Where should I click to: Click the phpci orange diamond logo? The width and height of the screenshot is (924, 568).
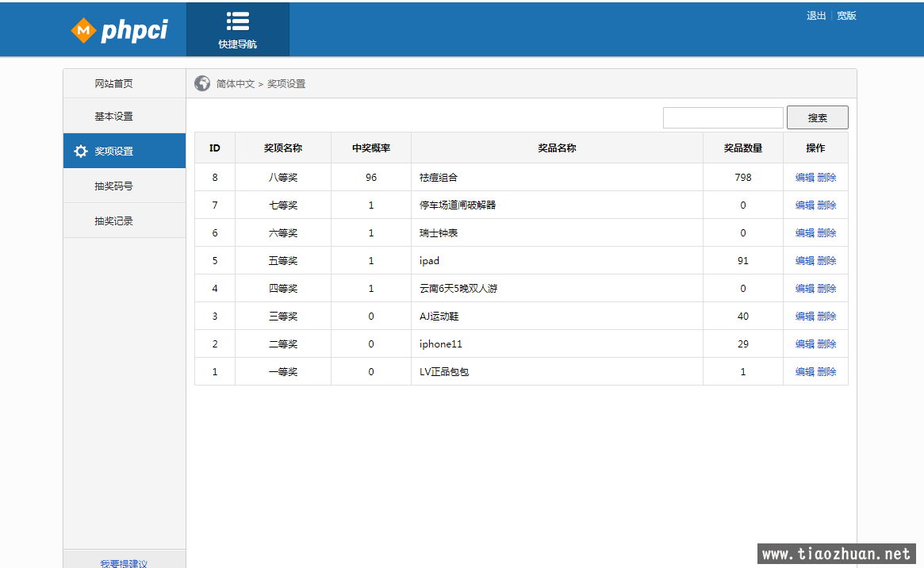(83, 30)
